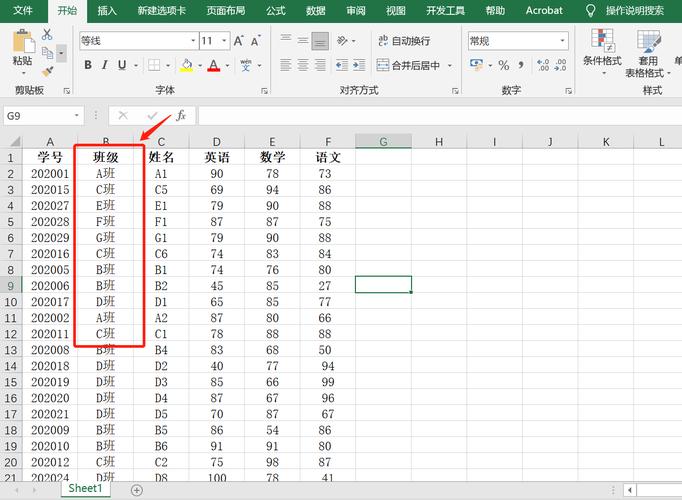This screenshot has width=682, height=500.
Task: Click the Cut scissors icon
Action: click(47, 34)
